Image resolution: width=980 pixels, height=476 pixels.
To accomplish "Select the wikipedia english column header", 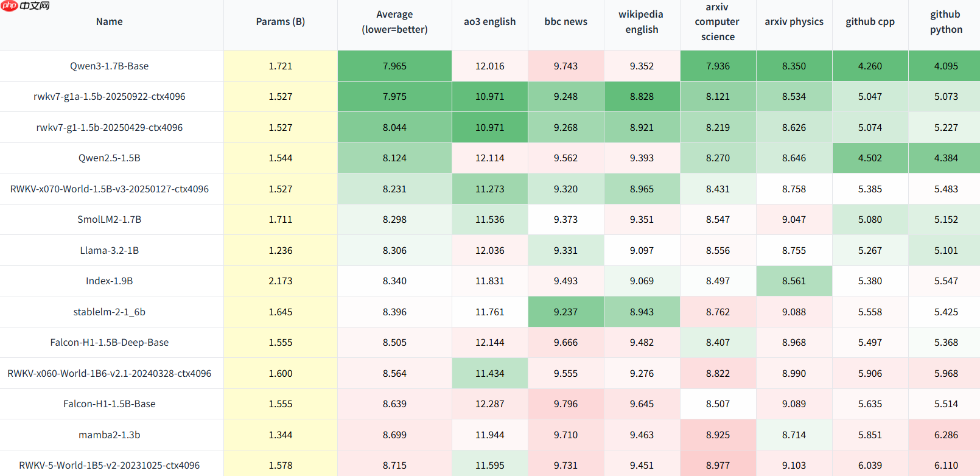I will pyautogui.click(x=642, y=22).
